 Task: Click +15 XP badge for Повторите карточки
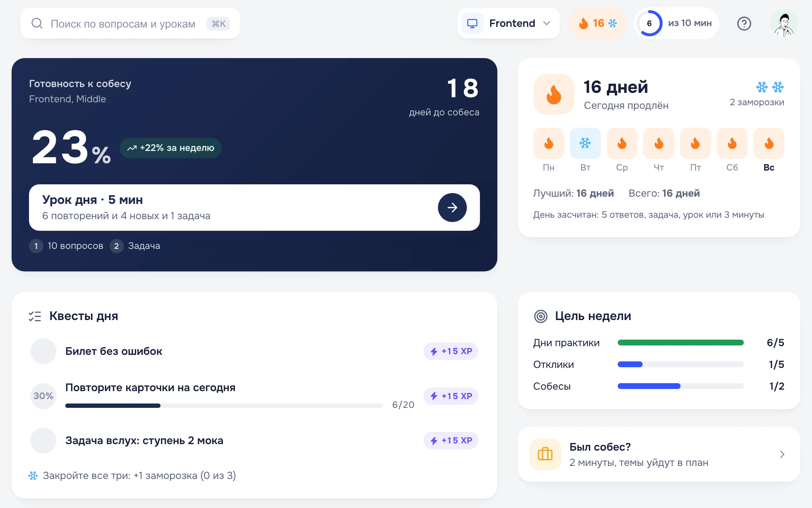pos(451,396)
